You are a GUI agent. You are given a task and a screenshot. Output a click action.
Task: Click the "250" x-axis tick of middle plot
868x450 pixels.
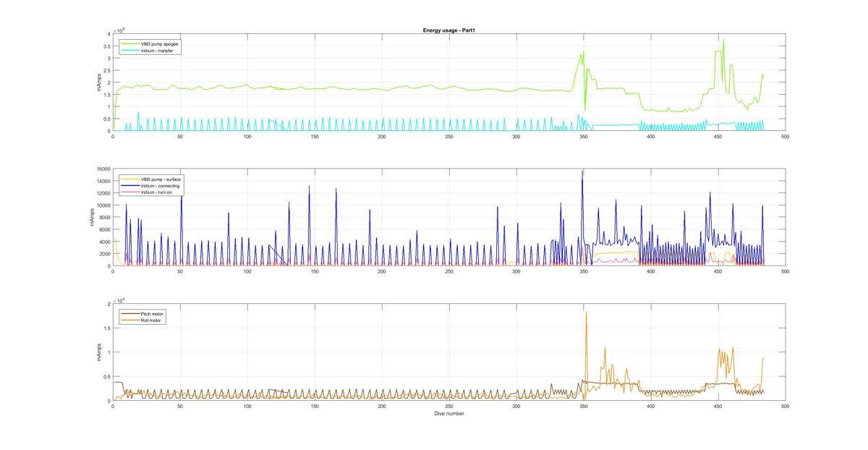pyautogui.click(x=448, y=271)
